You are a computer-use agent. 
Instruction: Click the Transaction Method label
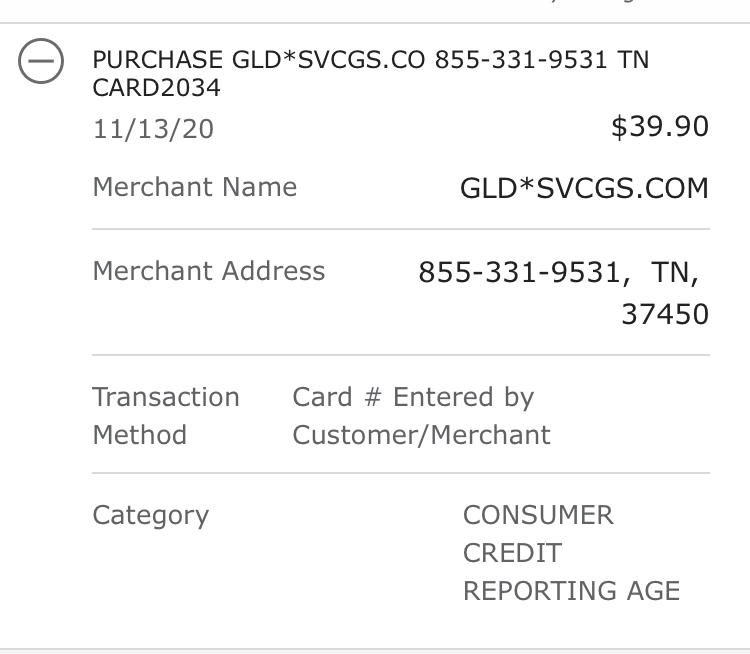click(165, 416)
